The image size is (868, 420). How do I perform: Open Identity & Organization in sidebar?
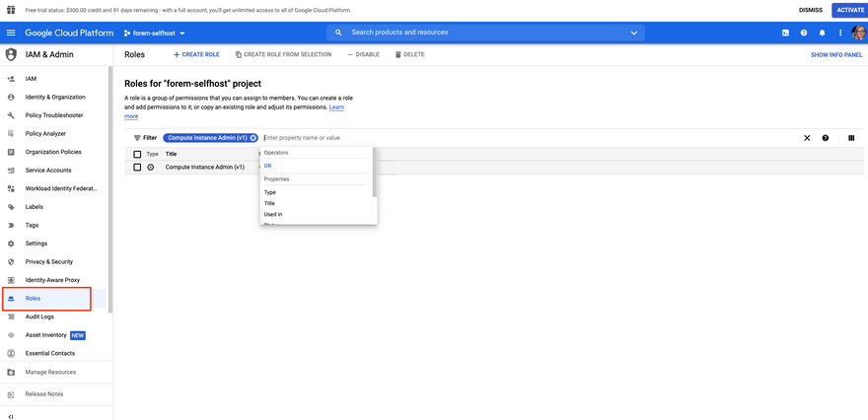tap(53, 98)
